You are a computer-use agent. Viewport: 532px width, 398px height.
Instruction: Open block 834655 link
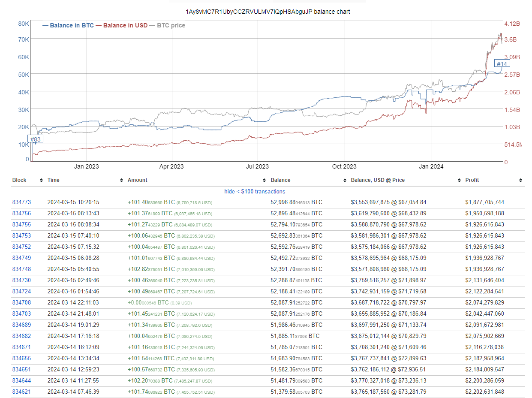(21, 359)
